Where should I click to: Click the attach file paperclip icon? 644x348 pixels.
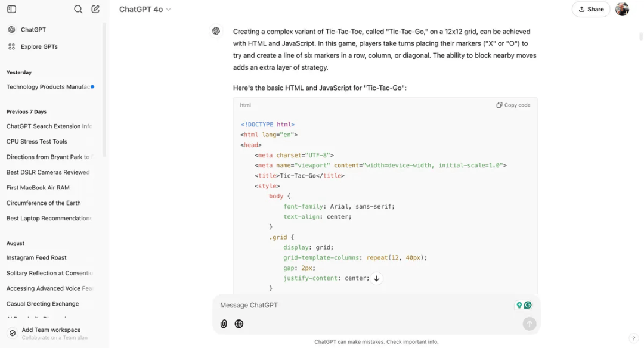tap(224, 324)
